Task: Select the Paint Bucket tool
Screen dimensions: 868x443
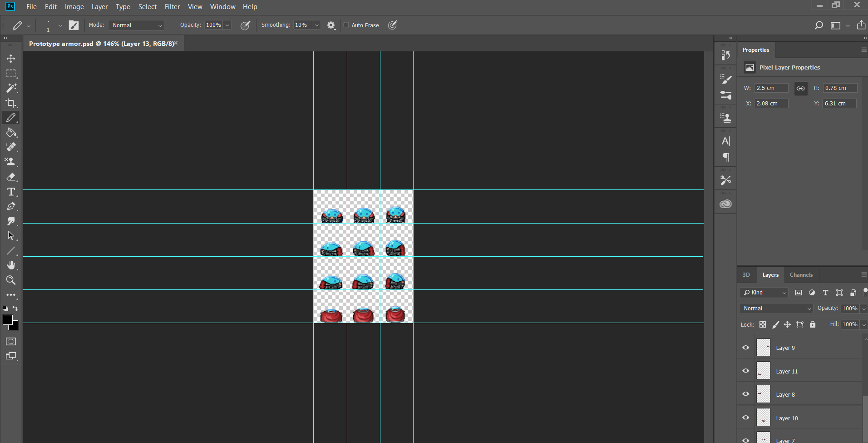Action: pyautogui.click(x=11, y=133)
